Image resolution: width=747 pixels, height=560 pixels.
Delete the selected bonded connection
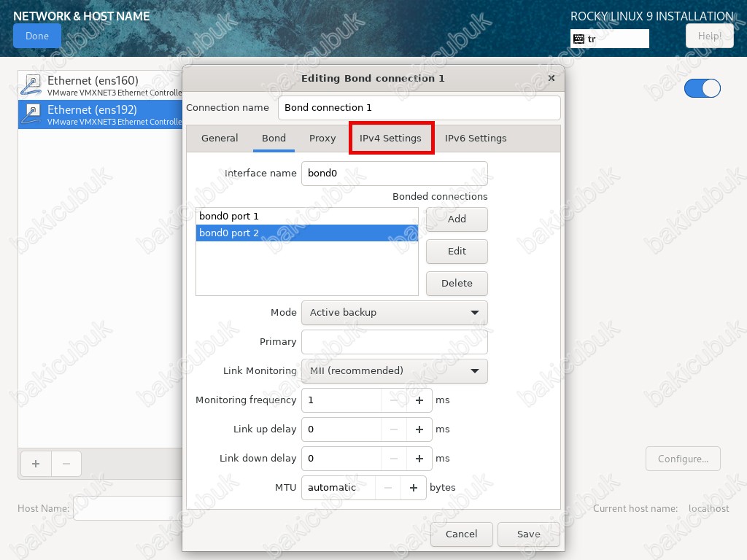pyautogui.click(x=457, y=283)
